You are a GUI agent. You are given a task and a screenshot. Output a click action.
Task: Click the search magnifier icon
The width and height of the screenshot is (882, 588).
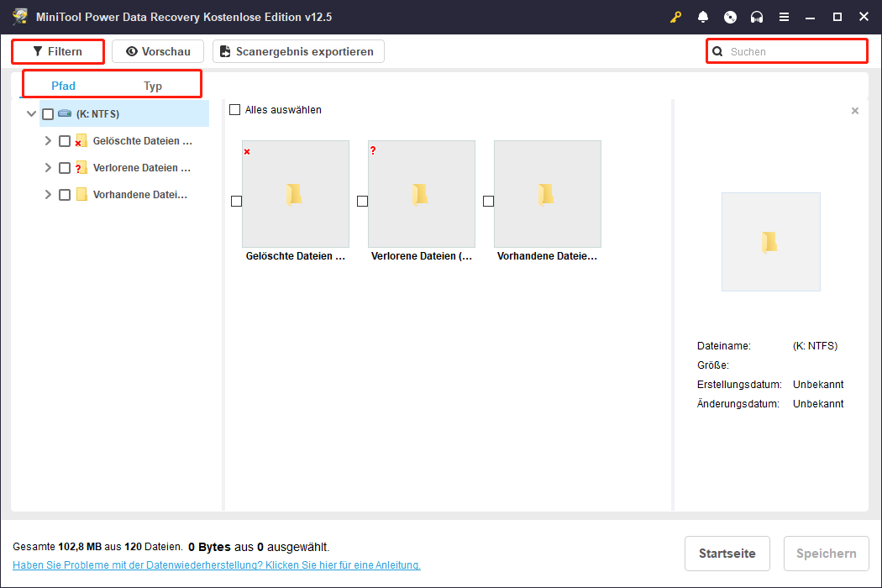(x=717, y=52)
